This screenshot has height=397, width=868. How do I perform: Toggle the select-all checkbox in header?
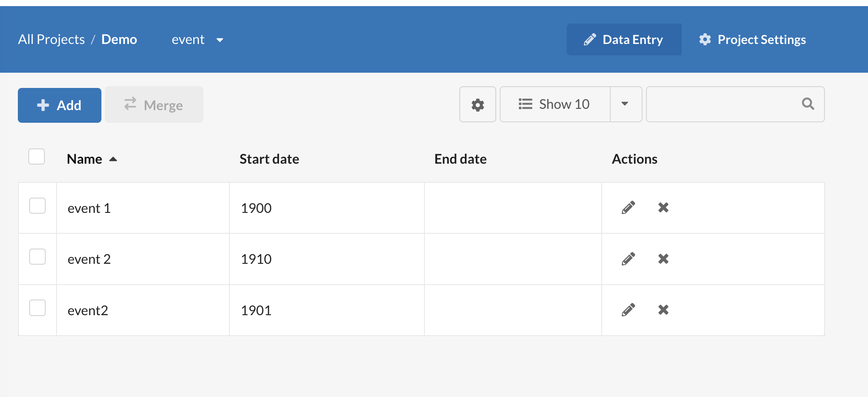37,157
